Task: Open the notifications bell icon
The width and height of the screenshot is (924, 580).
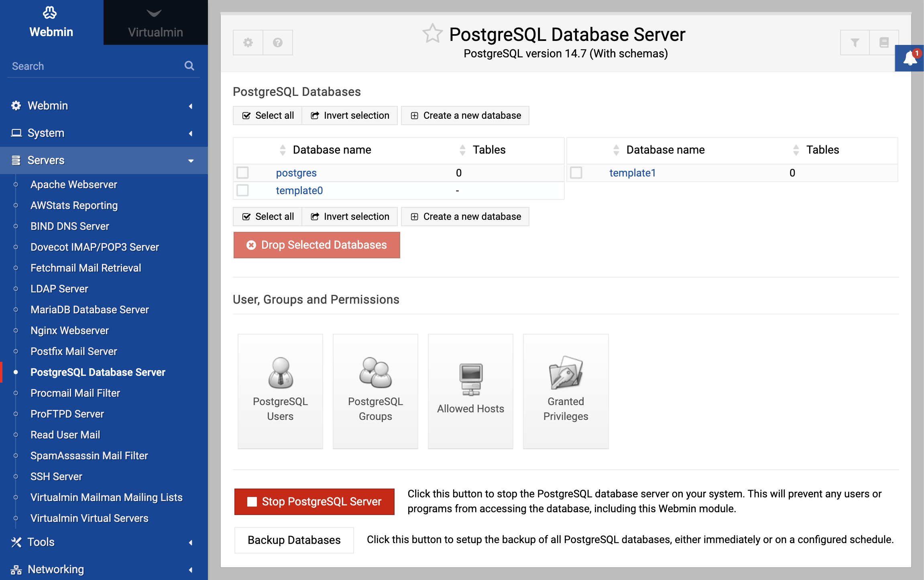Action: 909,58
